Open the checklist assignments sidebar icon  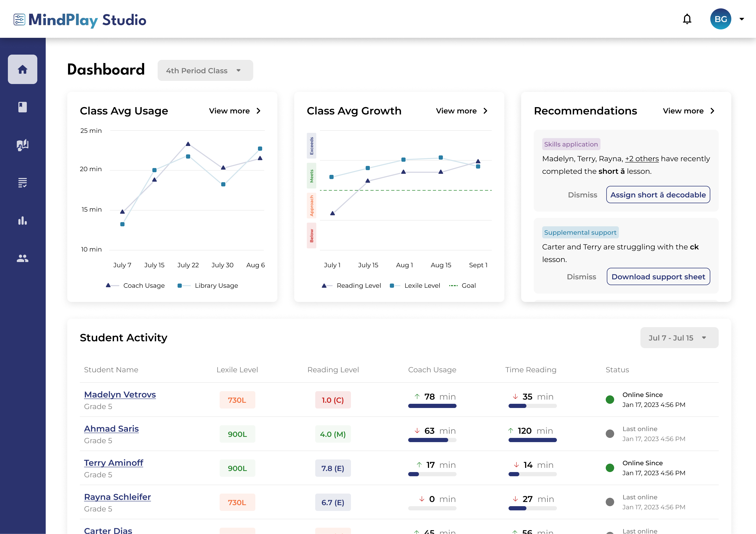click(x=22, y=183)
